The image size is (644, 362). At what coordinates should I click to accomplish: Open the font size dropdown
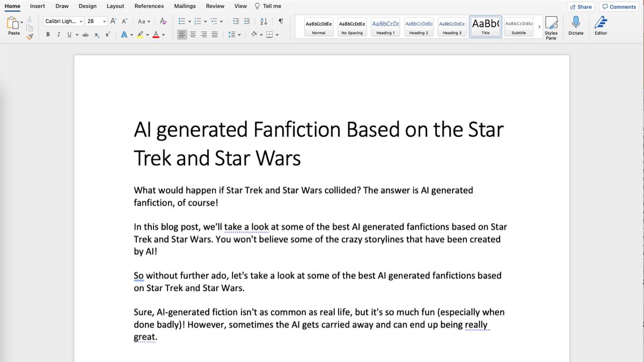(105, 21)
